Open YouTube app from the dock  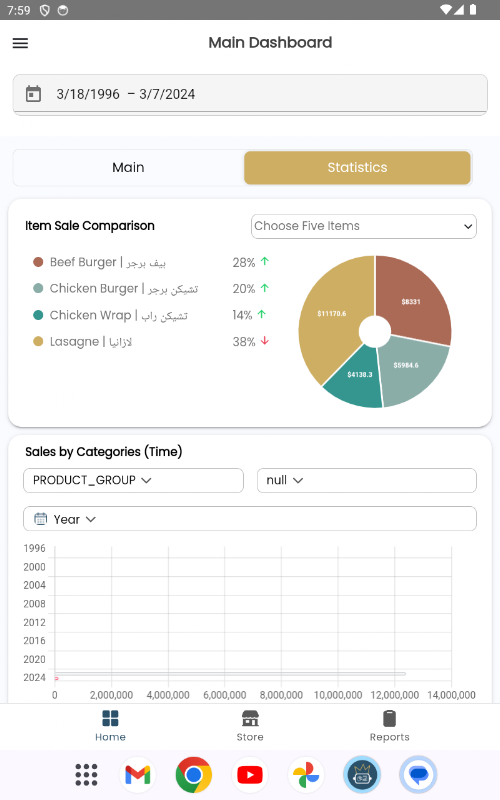coord(249,775)
